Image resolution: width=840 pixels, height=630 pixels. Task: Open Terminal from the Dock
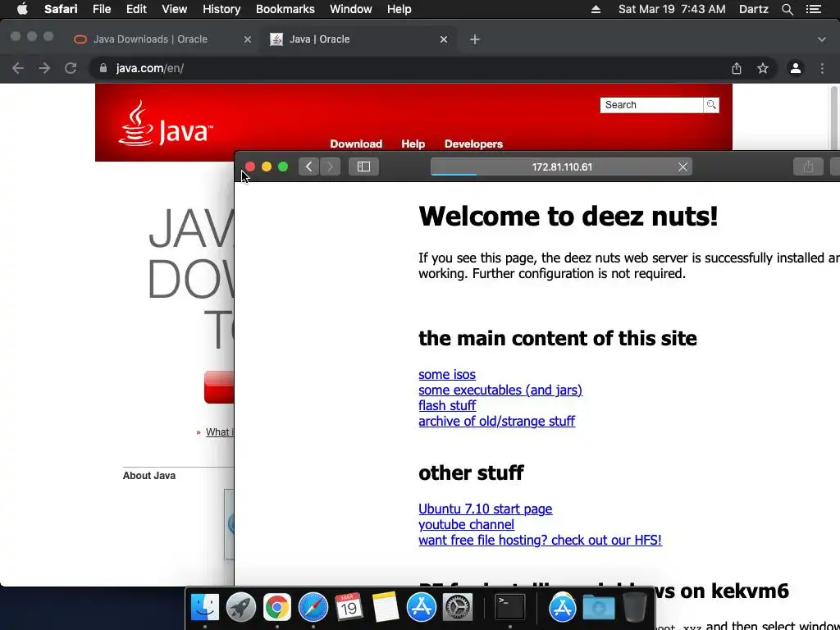point(509,608)
